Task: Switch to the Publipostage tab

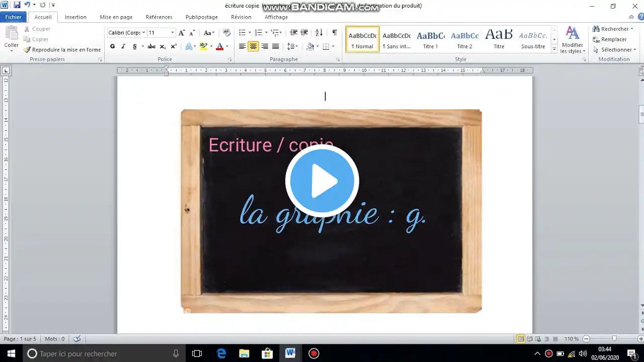Action: click(202, 17)
